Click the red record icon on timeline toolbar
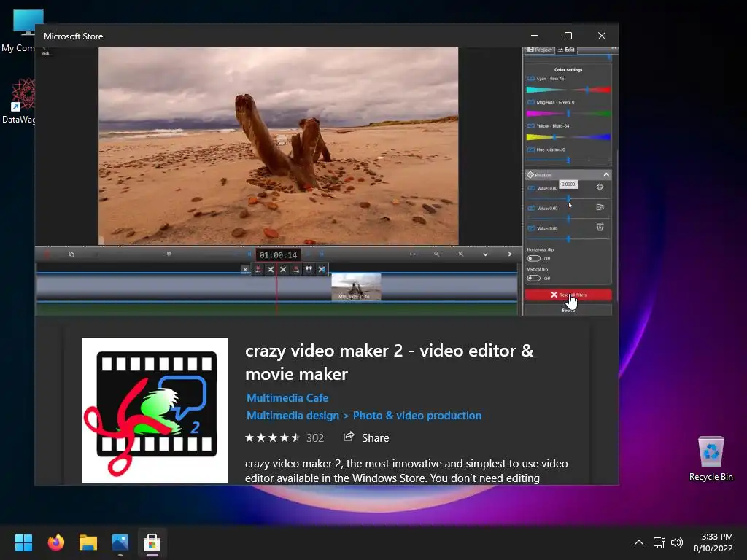This screenshot has width=747, height=560. [x=47, y=254]
